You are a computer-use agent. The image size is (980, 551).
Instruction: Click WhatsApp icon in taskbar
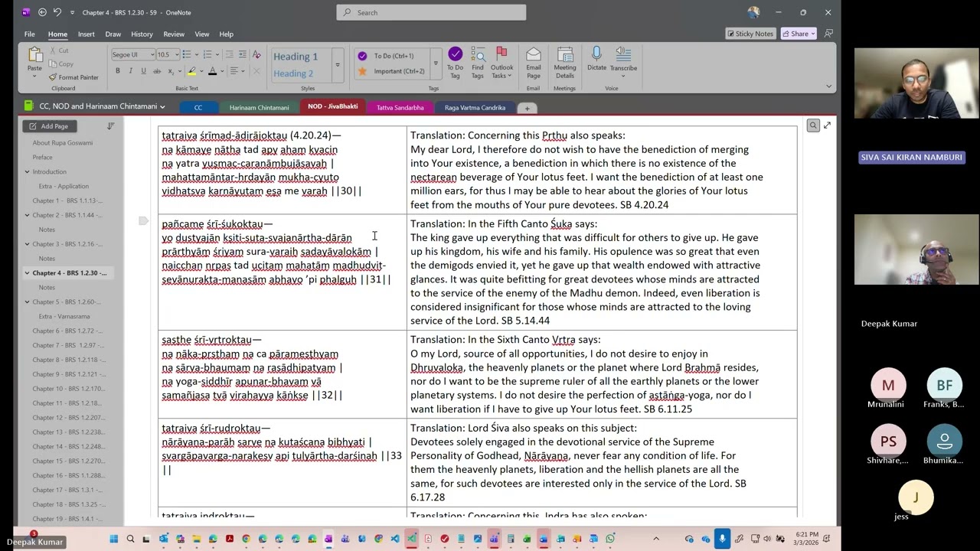[610, 539]
